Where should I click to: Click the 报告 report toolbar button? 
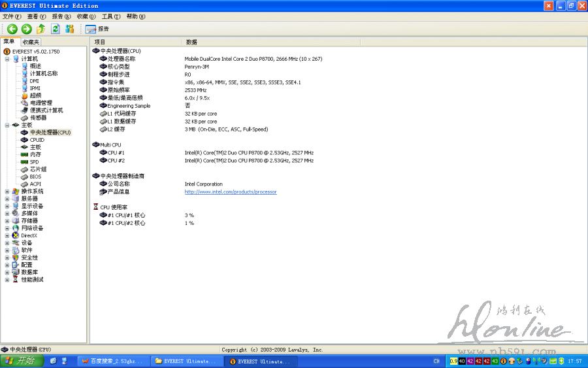point(97,29)
